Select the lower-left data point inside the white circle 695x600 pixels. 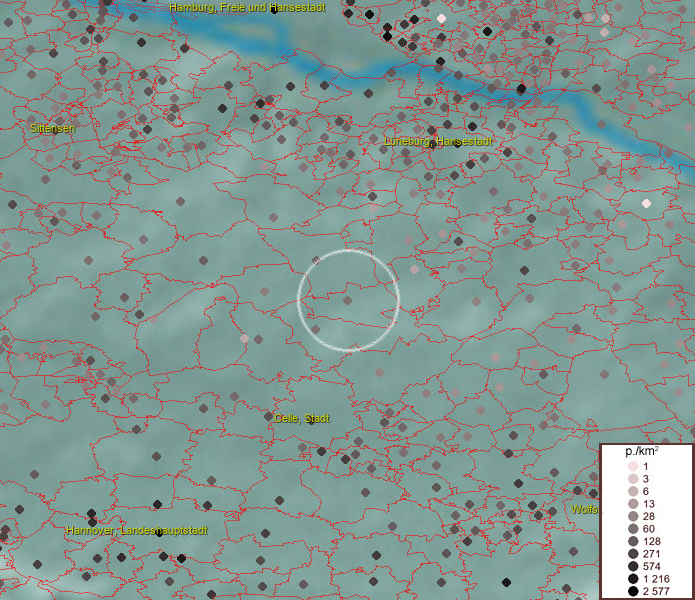(x=315, y=329)
